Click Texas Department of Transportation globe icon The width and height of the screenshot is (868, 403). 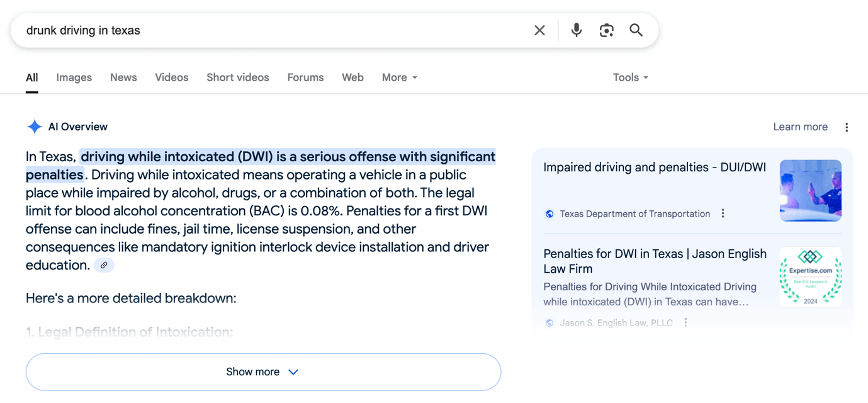coord(550,214)
